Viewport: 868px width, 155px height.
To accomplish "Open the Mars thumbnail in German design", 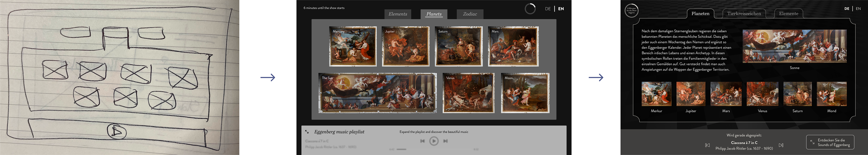I will click(726, 94).
